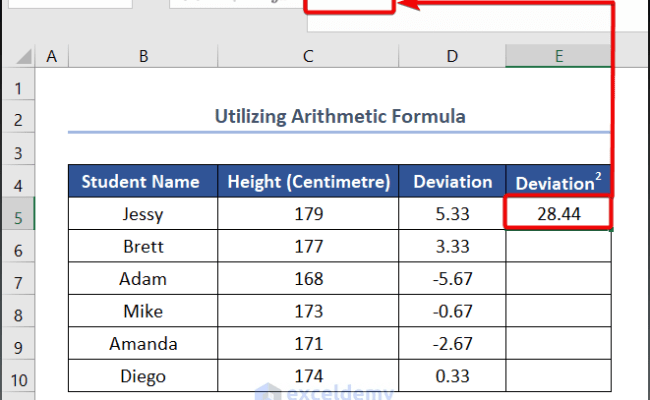Click the deviation value -0.67
Screen dimensions: 650x400
click(452, 311)
